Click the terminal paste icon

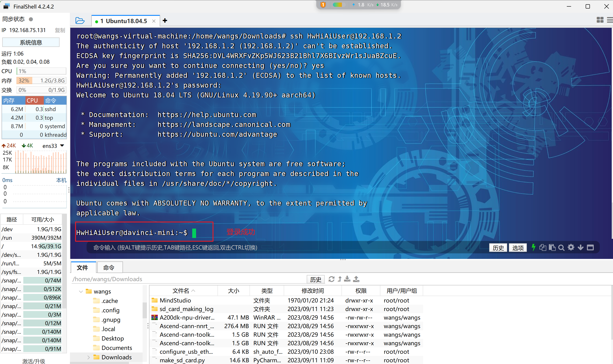pyautogui.click(x=552, y=248)
